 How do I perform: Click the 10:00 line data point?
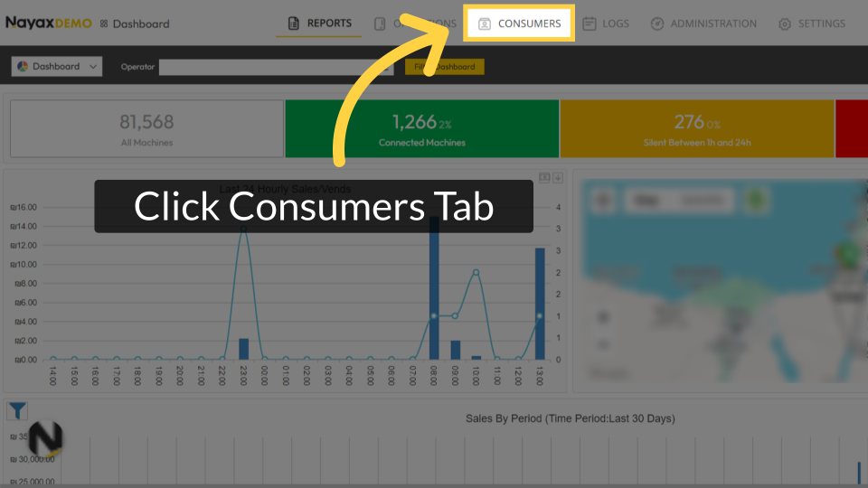[x=476, y=272]
